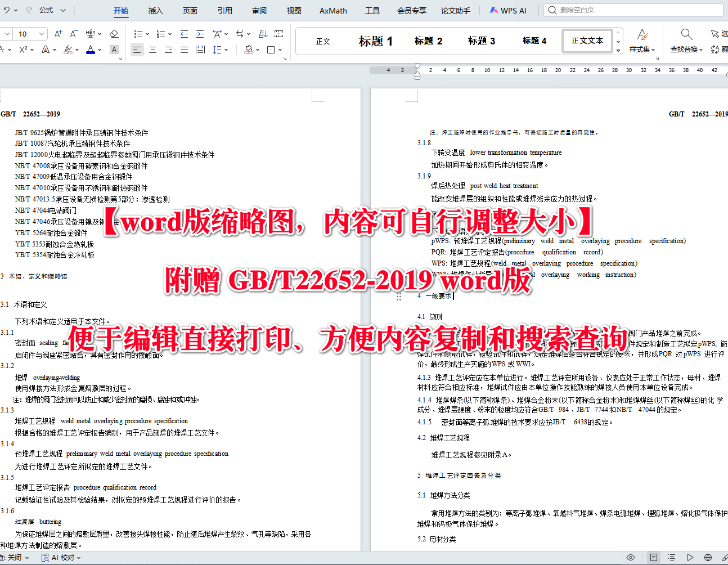Increase paragraph indent icon

pos(199,33)
